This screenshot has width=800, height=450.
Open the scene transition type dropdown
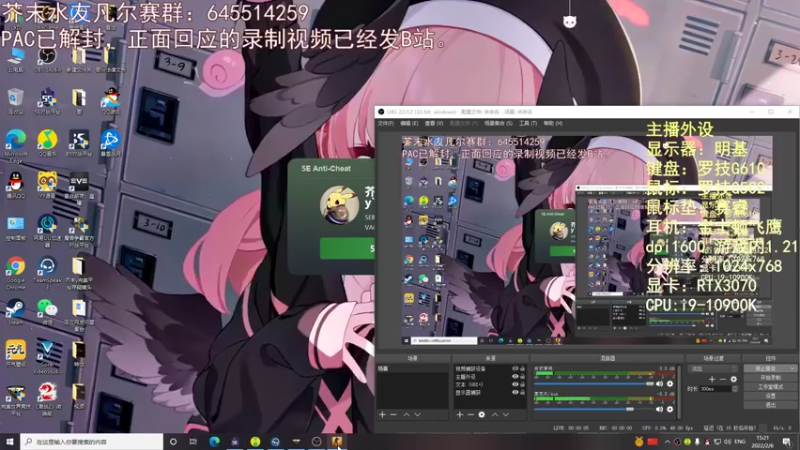[x=713, y=368]
